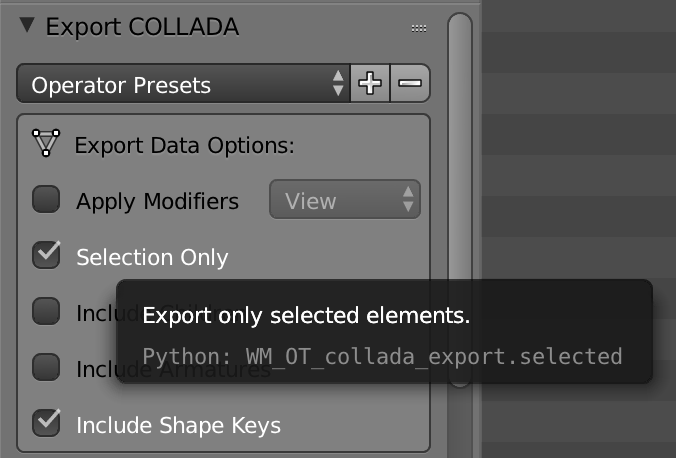Click the Selection Only text label
Screen dimensions: 676x458
152,257
